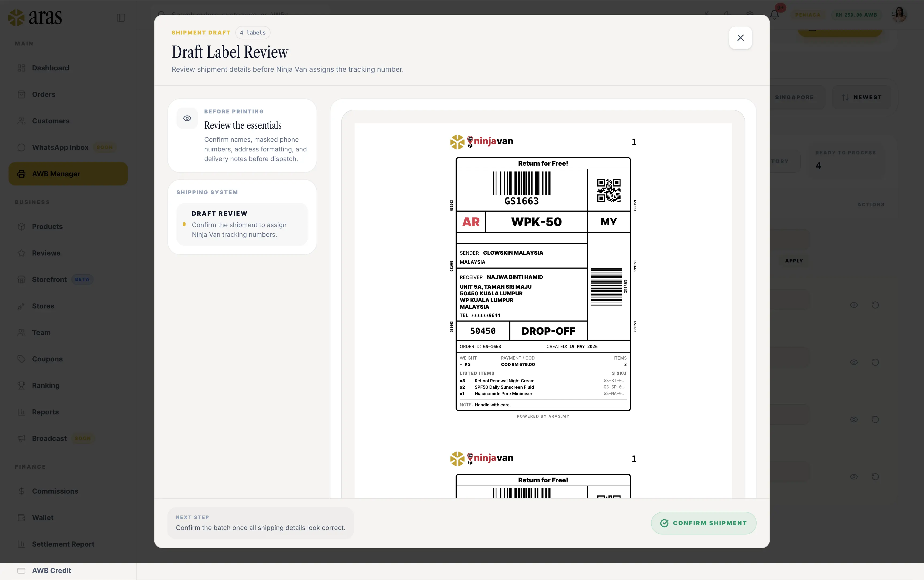The image size is (924, 580).
Task: Click the Reports chart icon
Action: (21, 412)
